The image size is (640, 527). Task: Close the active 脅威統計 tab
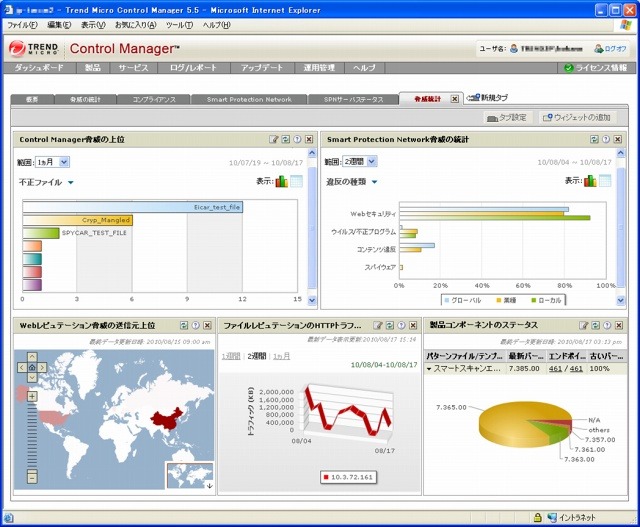click(455, 99)
